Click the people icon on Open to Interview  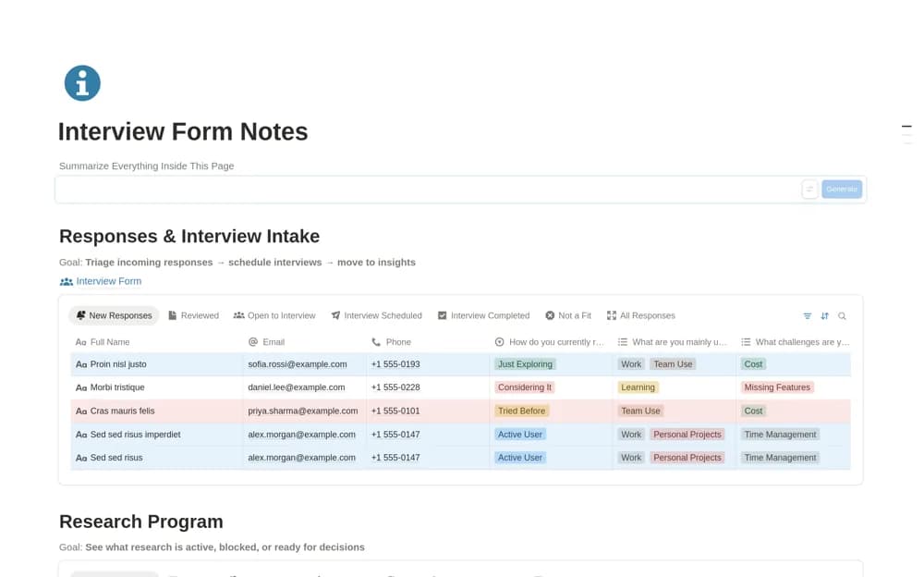coord(238,315)
